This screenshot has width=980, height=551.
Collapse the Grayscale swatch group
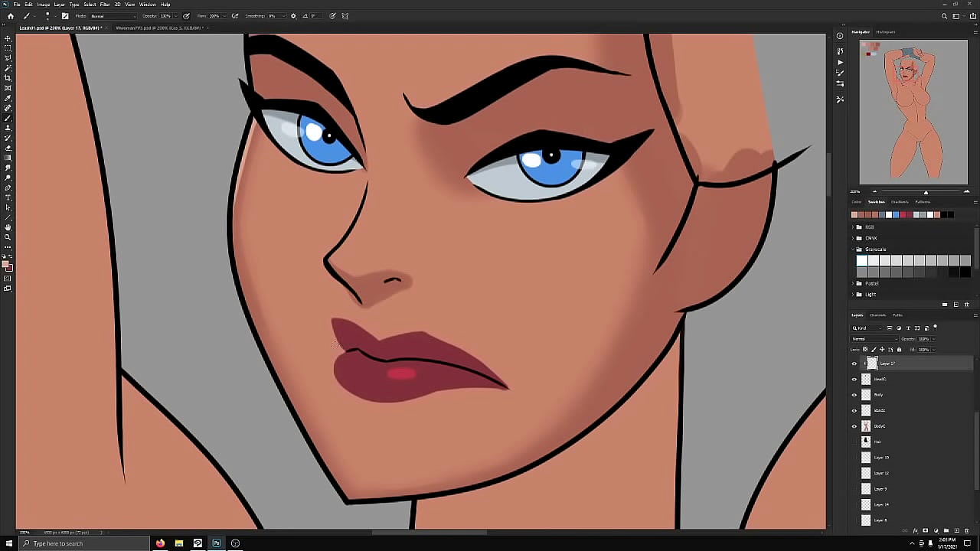pos(854,249)
